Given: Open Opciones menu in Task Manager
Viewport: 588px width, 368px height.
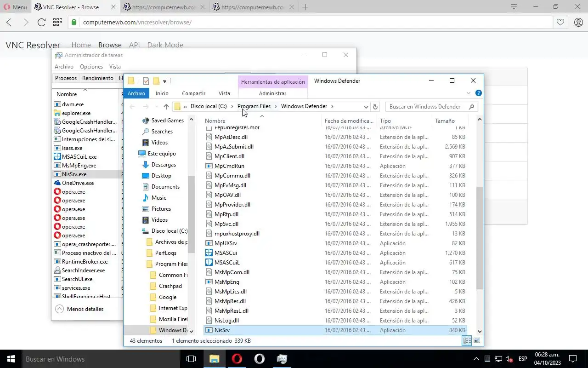Looking at the screenshot, I should coord(91,67).
